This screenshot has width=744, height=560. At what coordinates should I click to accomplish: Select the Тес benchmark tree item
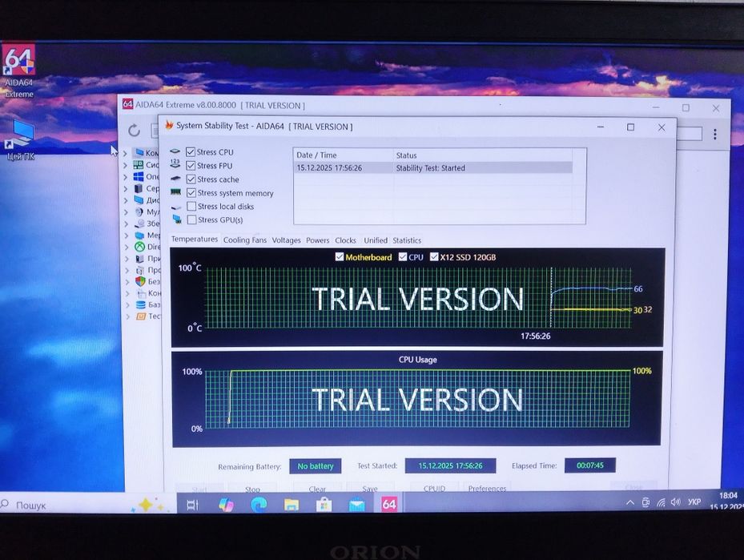click(147, 316)
